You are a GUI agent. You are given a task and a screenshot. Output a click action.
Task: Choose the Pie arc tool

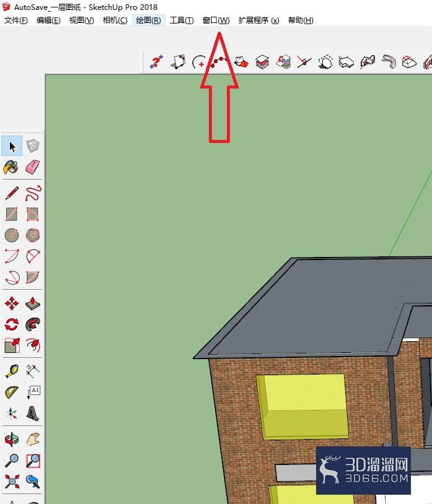point(32,277)
